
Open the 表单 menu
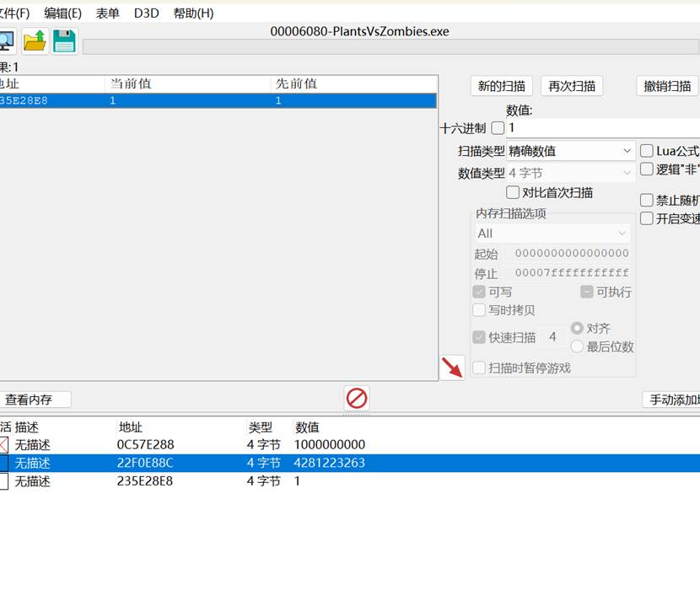point(108,13)
